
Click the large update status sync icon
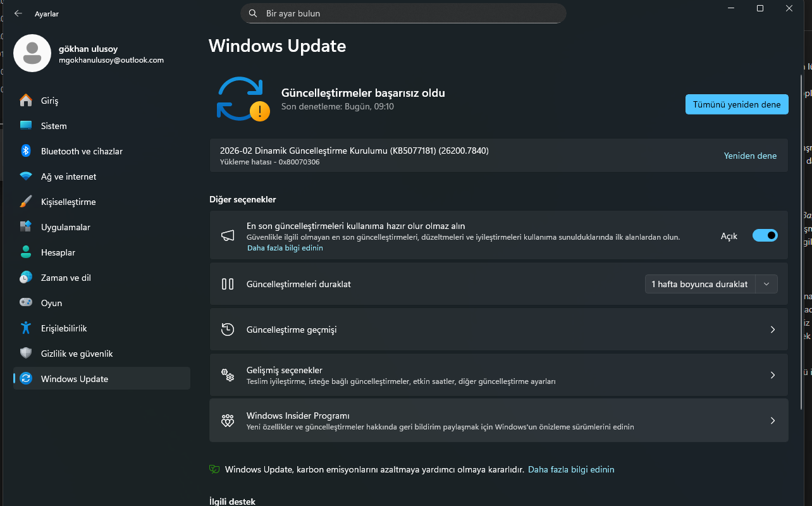pos(243,99)
